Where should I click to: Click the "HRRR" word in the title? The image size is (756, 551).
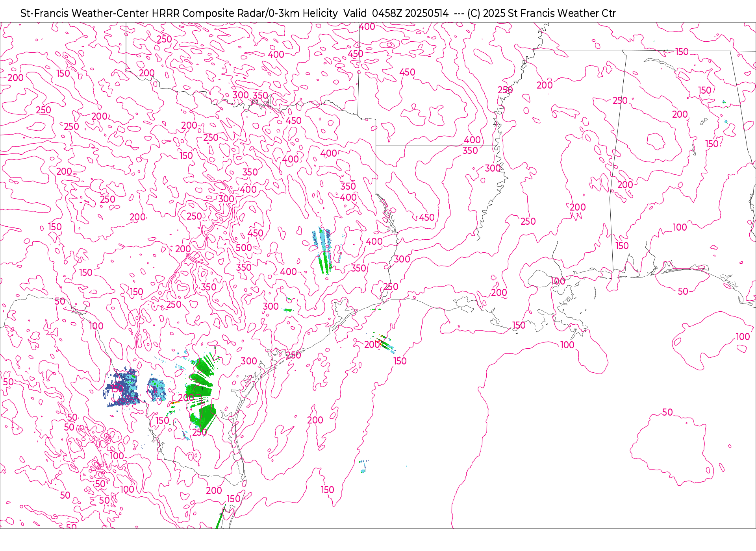click(165, 13)
